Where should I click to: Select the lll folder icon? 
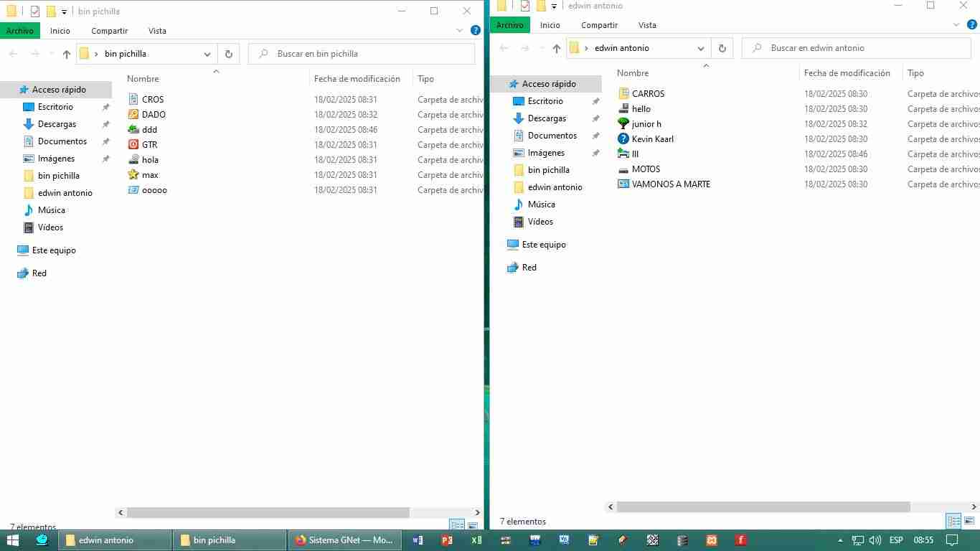click(623, 154)
